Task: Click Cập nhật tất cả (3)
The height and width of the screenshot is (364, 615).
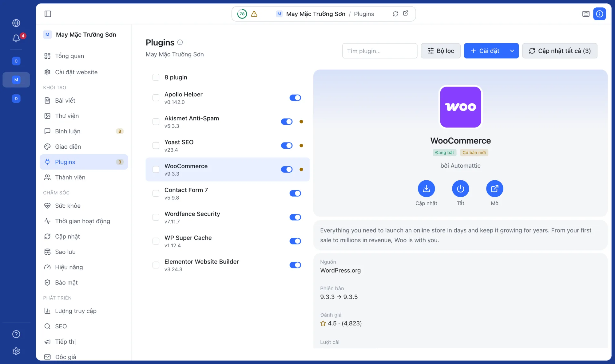Action: point(560,51)
